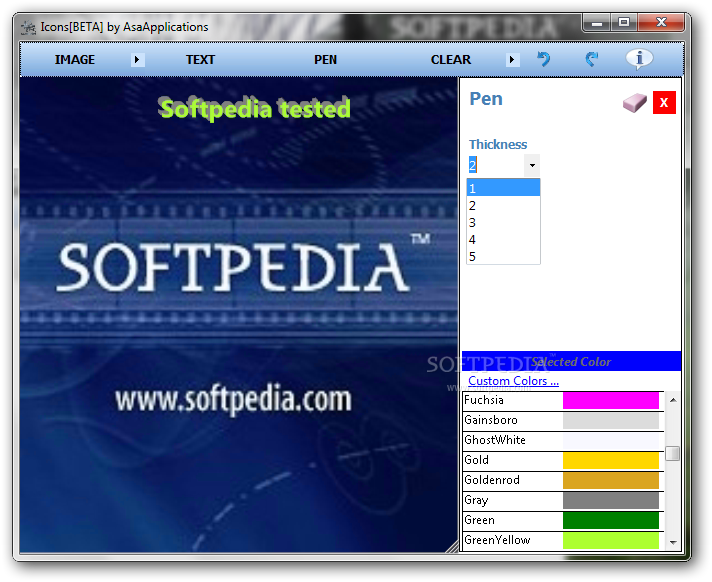Select the Green color row
The width and height of the screenshot is (712, 582).
point(563,521)
